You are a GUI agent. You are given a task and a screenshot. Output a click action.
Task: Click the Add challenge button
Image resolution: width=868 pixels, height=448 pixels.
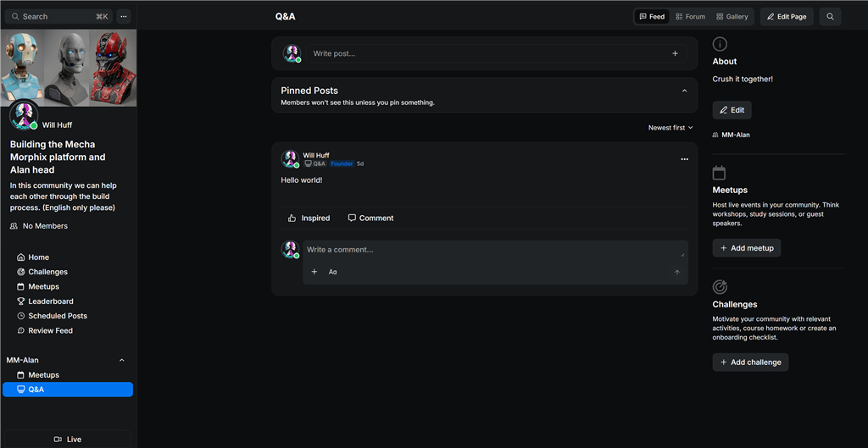click(750, 362)
